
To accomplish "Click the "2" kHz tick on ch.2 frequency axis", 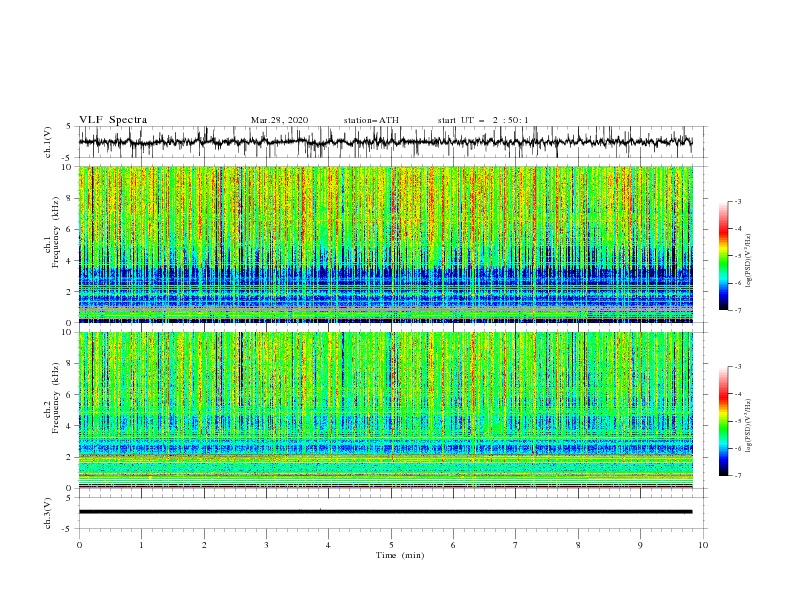I will click(x=71, y=457).
